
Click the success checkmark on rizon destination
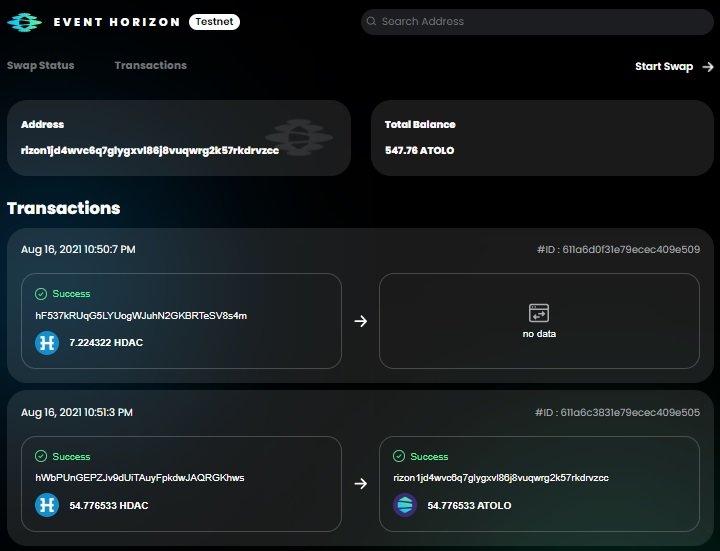tap(399, 456)
